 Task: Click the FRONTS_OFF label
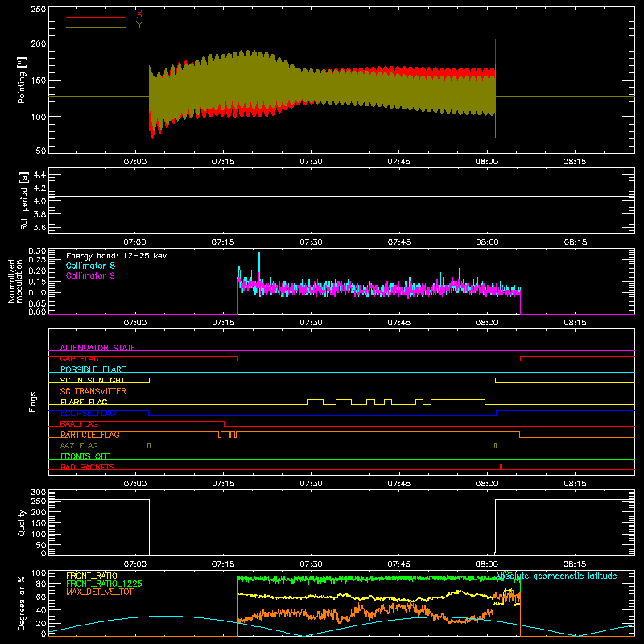pyautogui.click(x=85, y=456)
